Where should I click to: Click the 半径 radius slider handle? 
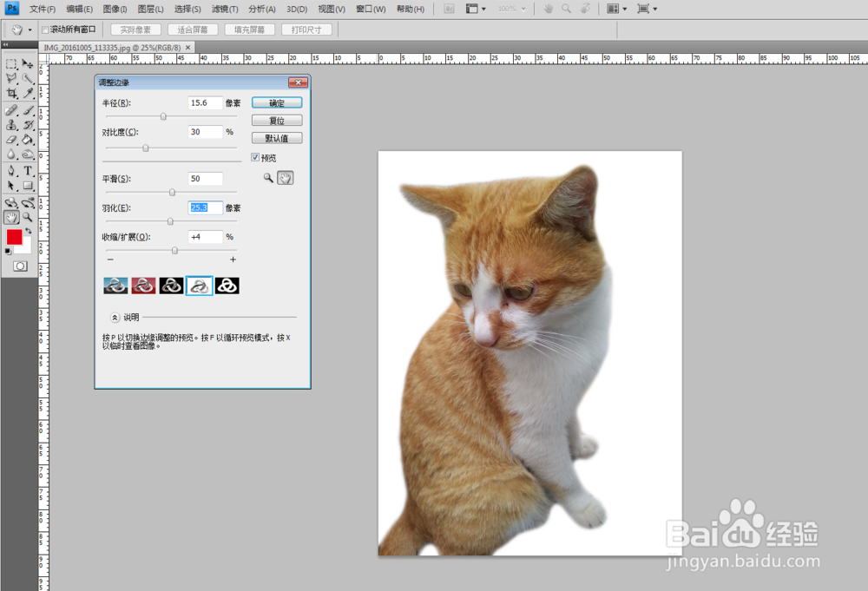coord(163,116)
